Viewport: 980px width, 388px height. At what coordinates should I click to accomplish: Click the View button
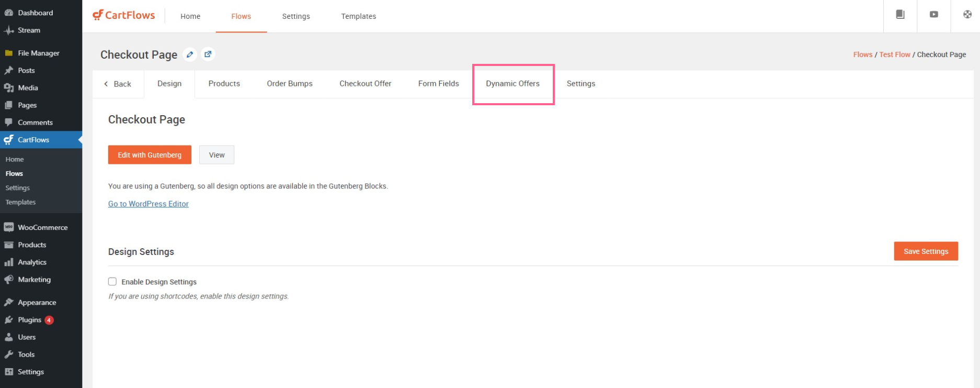point(216,155)
